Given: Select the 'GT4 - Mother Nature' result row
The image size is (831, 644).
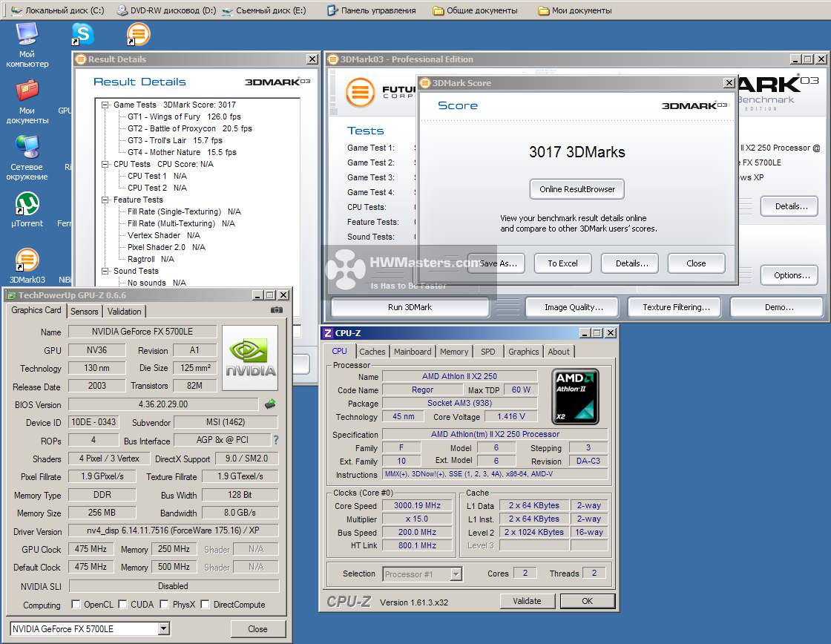Looking at the screenshot, I should click(x=182, y=152).
